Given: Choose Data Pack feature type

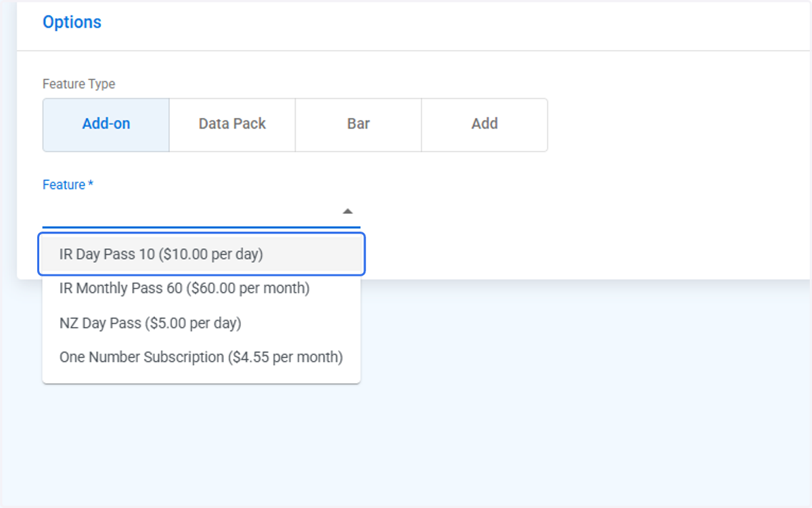Looking at the screenshot, I should point(232,125).
